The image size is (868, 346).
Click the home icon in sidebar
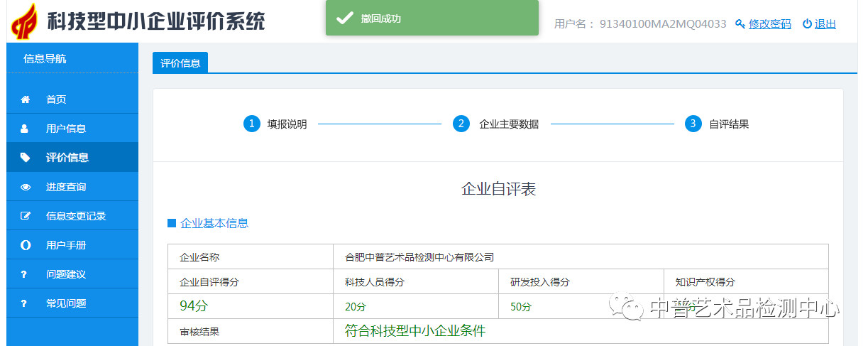pyautogui.click(x=26, y=99)
